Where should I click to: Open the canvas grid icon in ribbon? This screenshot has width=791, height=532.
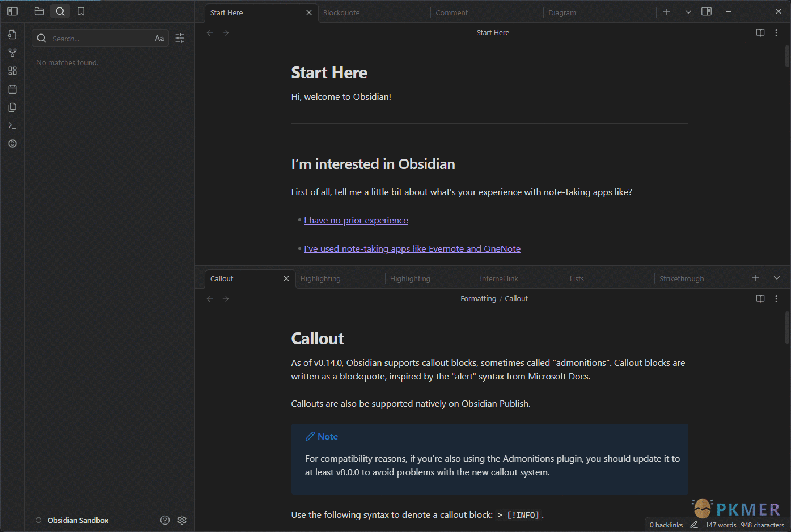[x=12, y=71]
